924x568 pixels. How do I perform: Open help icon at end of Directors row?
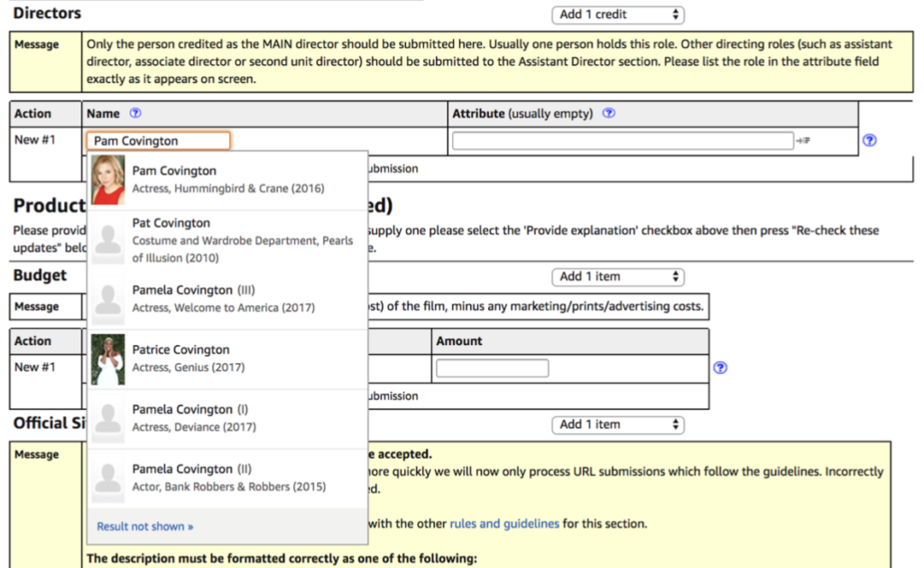pyautogui.click(x=869, y=140)
